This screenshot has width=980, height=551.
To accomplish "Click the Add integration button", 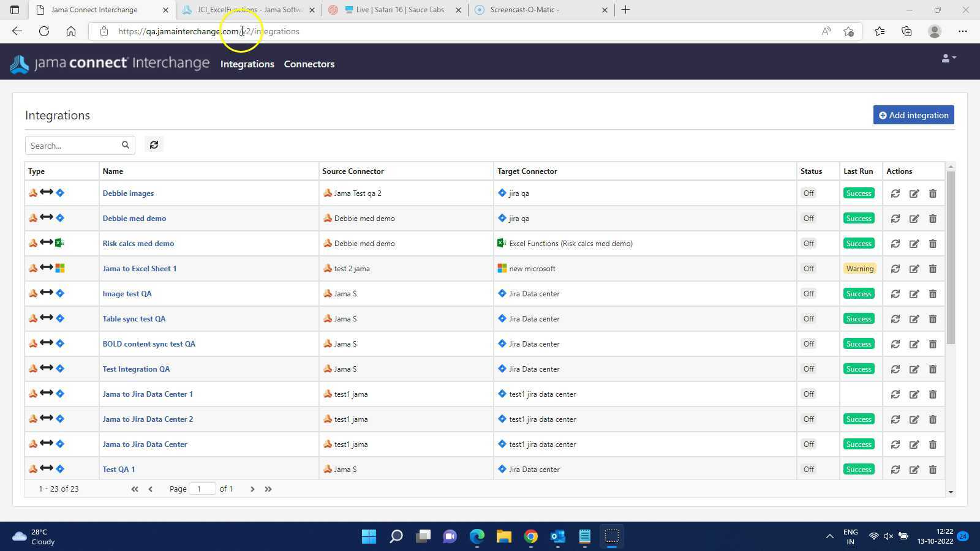I will coord(913,115).
